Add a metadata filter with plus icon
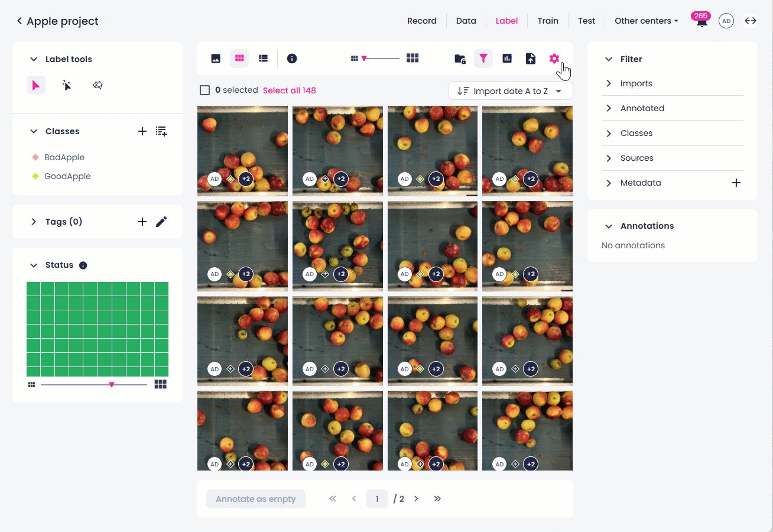Image resolution: width=773 pixels, height=532 pixels. (x=736, y=183)
